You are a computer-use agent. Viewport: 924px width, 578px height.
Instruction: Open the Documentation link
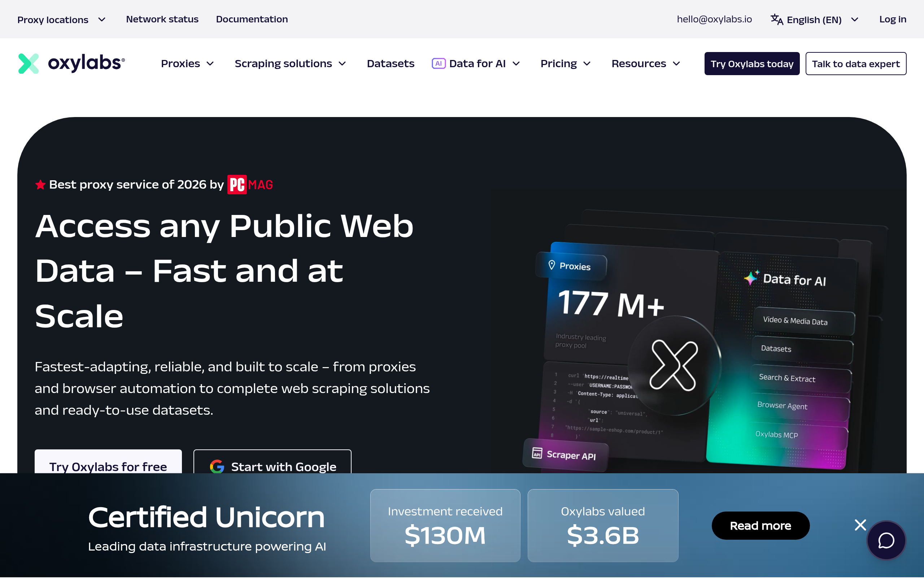coord(252,19)
